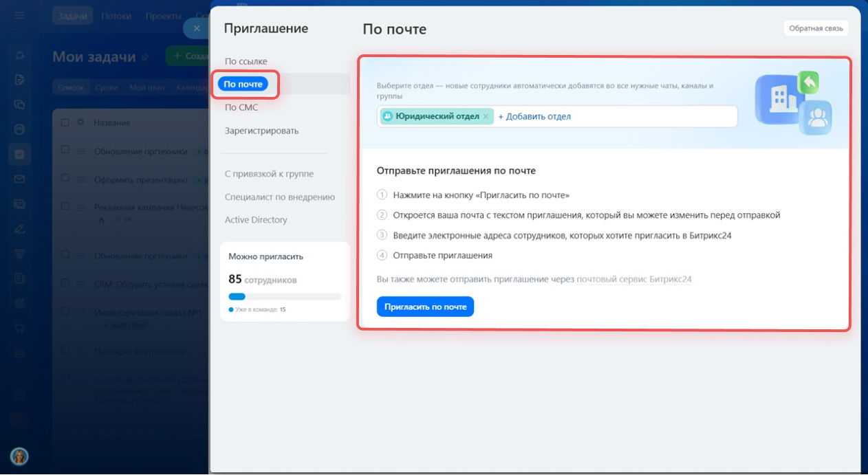Viewport: 868px width, 475px height.
Task: Select the По ссылке invitation option
Action: [246, 61]
